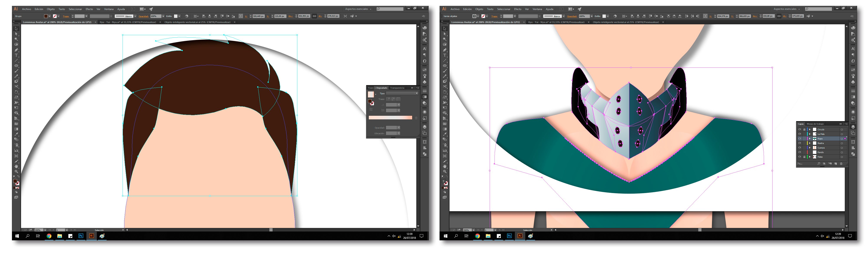Hide the Fotos layer
This screenshot has height=254, width=868.
[x=800, y=157]
